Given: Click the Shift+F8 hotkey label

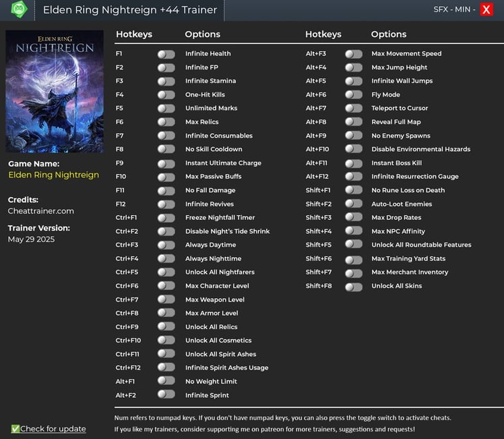Looking at the screenshot, I should 319,286.
